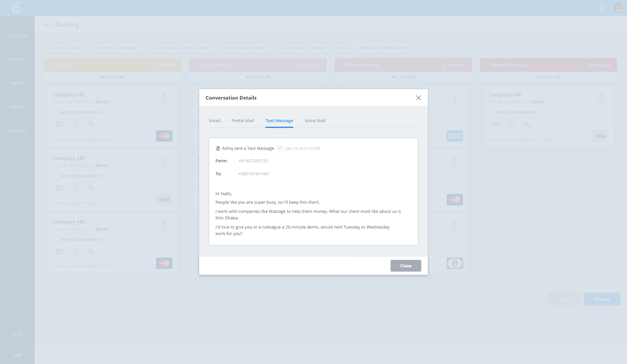The height and width of the screenshot is (364, 627).
Task: Click the back arrow beside Dunning
Action: [48, 24]
